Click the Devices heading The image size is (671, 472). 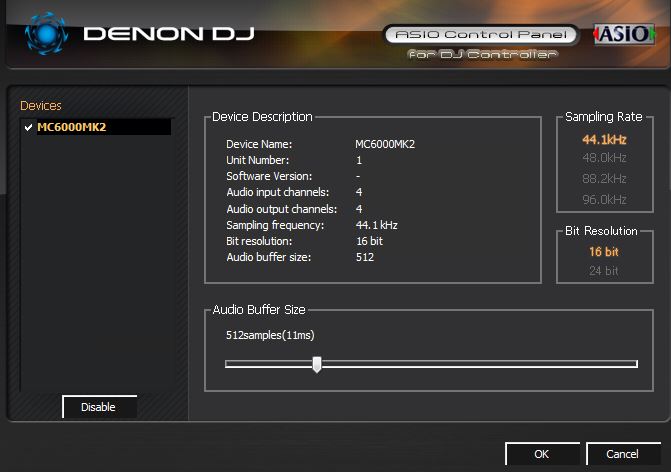tap(41, 106)
